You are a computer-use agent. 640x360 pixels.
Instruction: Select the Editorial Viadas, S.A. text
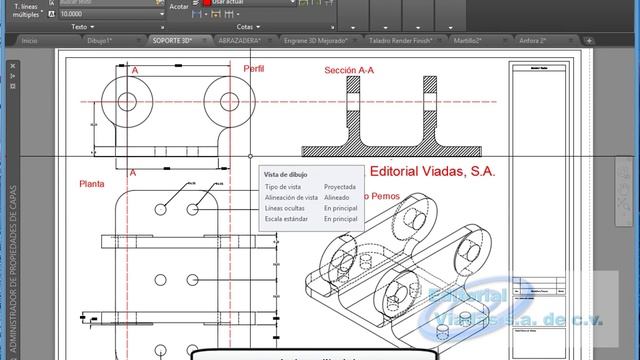click(x=432, y=171)
